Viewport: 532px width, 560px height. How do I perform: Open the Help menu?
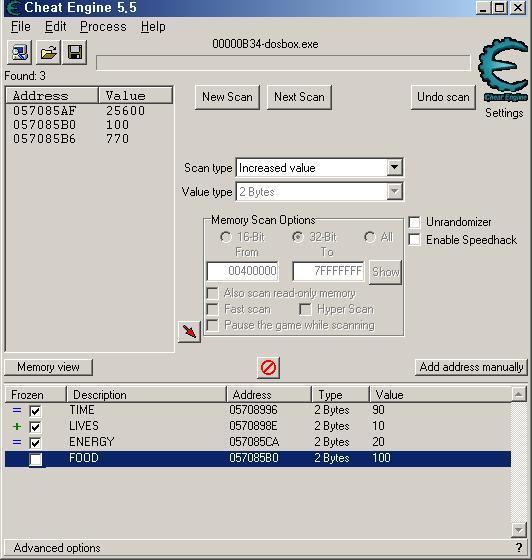tap(153, 27)
